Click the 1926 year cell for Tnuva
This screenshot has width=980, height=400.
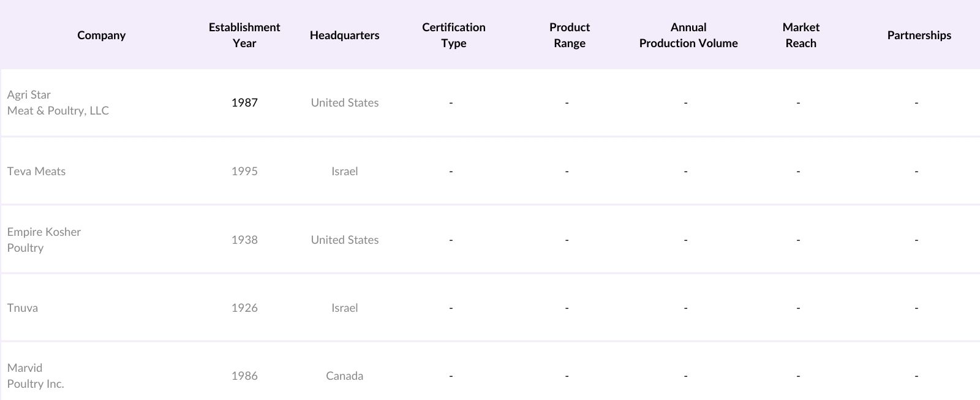(x=244, y=308)
